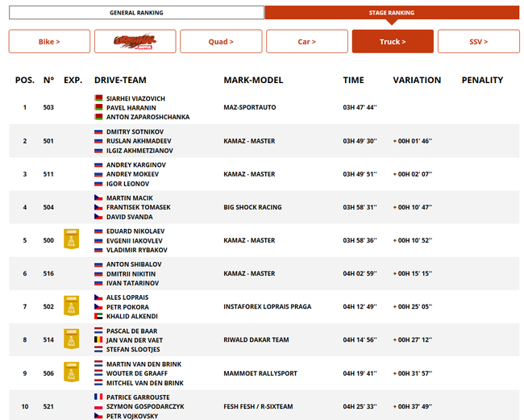524x420 pixels.
Task: Select driver name Dmitry Sotnikov
Action: tap(135, 131)
